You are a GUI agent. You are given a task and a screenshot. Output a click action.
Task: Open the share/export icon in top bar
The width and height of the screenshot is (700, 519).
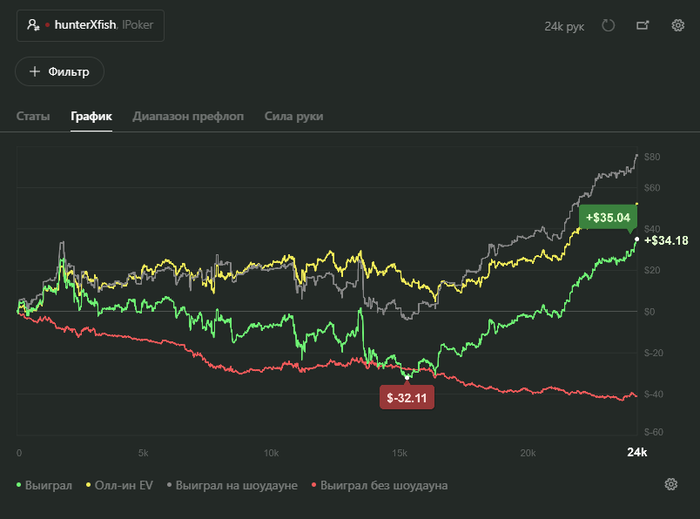pos(643,25)
